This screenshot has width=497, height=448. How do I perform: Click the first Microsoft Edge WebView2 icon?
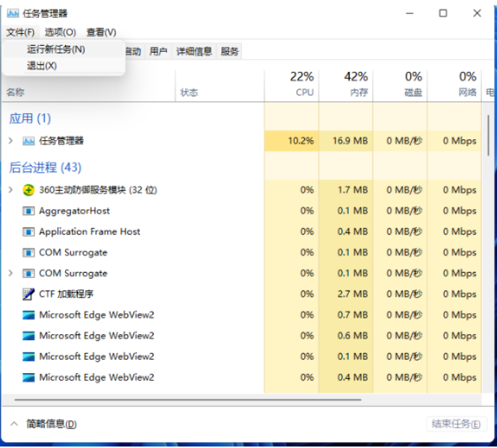pyautogui.click(x=28, y=315)
